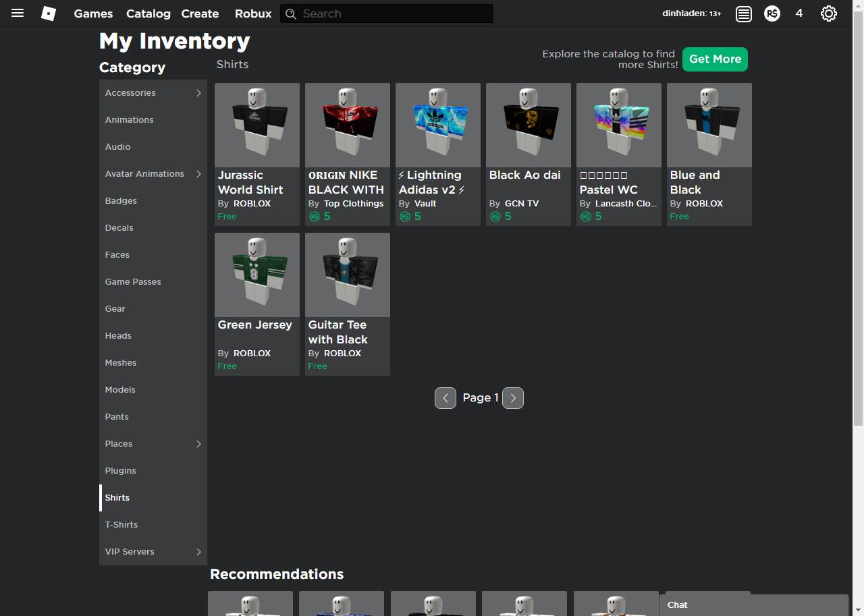
Task: Select the Game Passes category
Action: pos(153,282)
